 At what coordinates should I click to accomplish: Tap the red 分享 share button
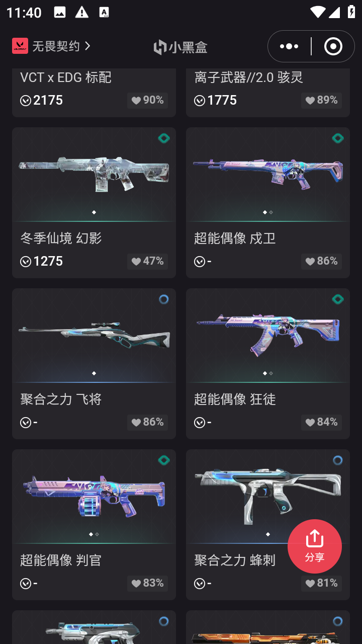click(x=315, y=546)
